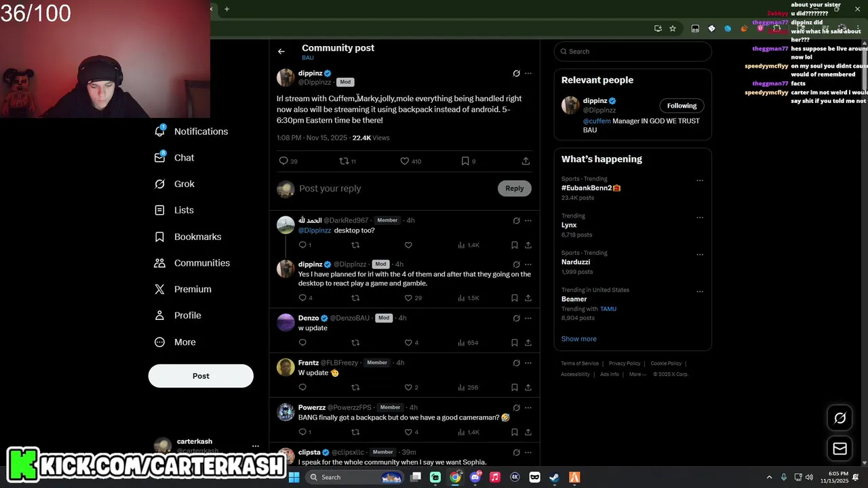
Task: Open Terms of Service link
Action: click(x=580, y=364)
